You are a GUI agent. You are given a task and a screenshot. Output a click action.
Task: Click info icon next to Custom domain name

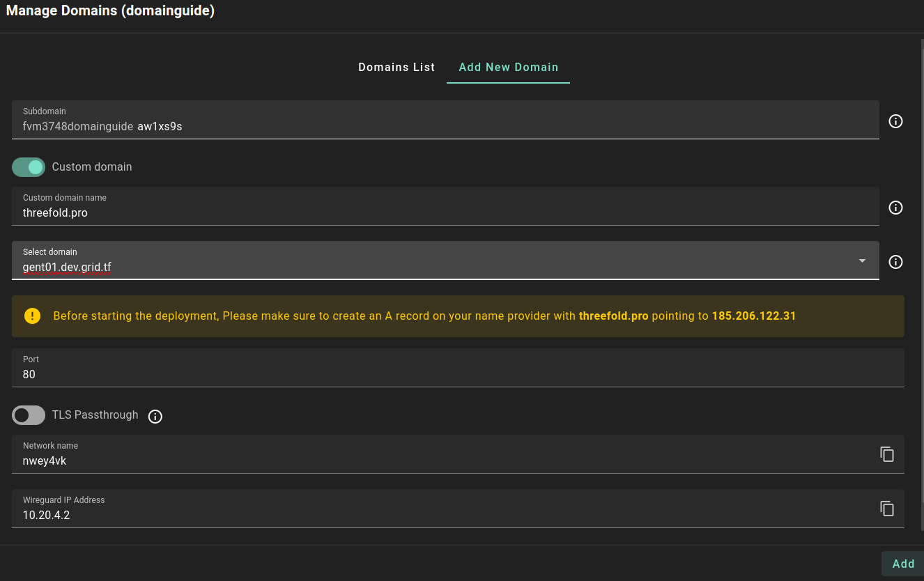click(895, 208)
